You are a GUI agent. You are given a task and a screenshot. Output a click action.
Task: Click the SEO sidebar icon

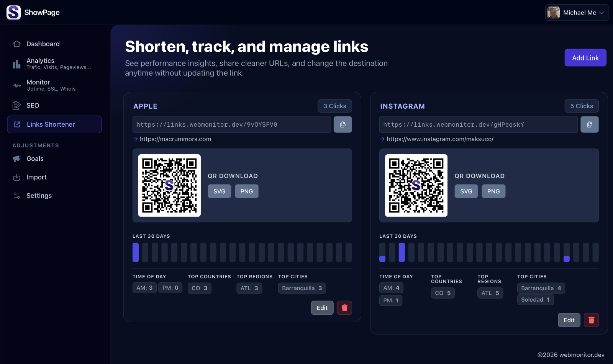pos(17,105)
